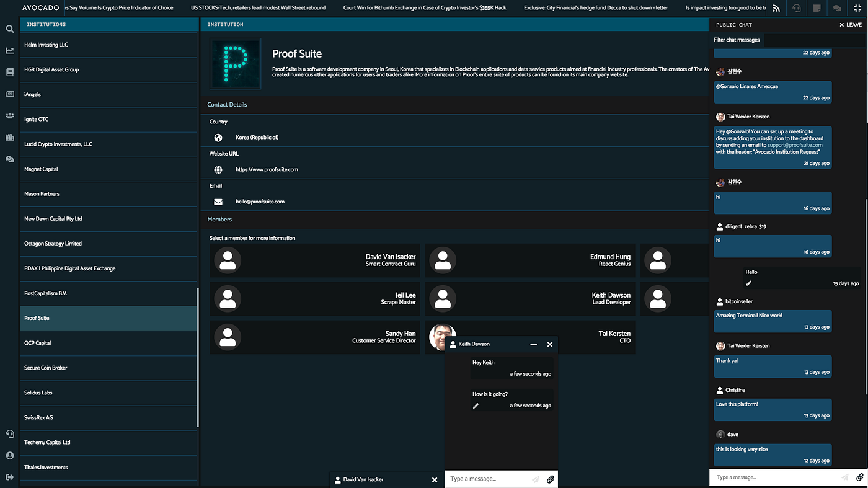Minimize the Keith Dawson chat window
868x488 pixels.
(534, 344)
